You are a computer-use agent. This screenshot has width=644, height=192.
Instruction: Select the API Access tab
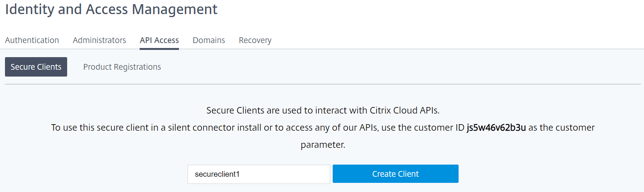tap(159, 40)
